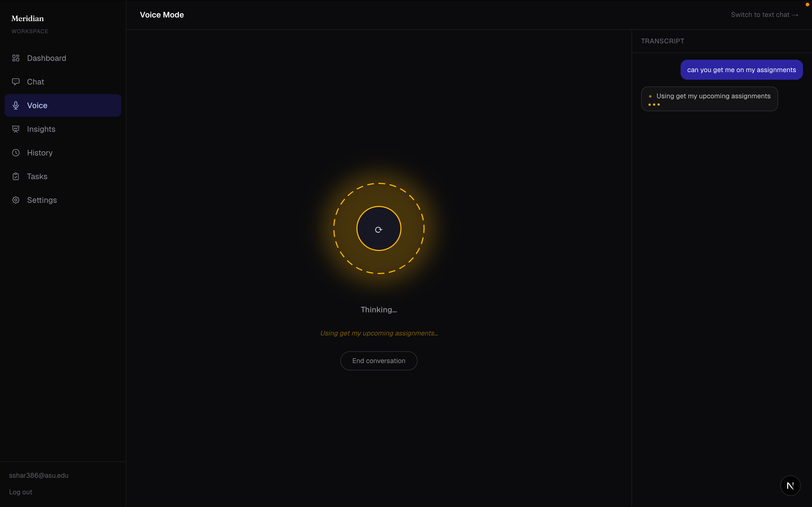Click the Tasks clipboard icon
Screen dimensions: 812x507
(x=16, y=176)
